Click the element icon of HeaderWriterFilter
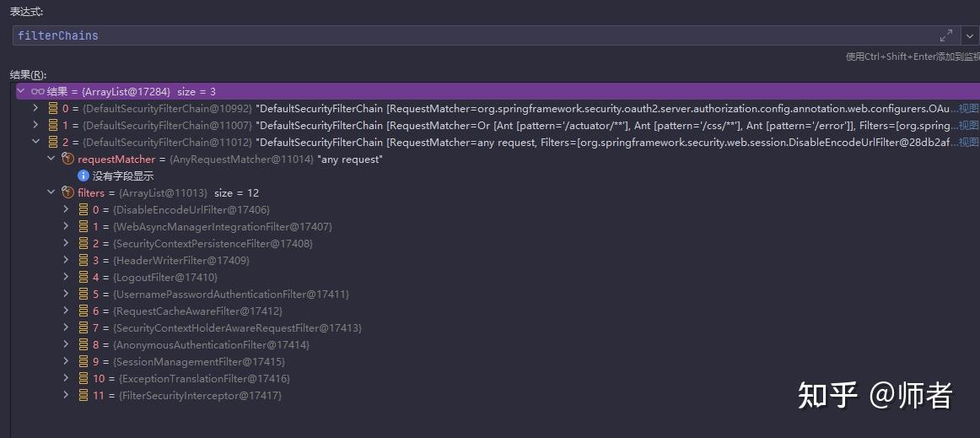The height and width of the screenshot is (438, 980). point(83,260)
